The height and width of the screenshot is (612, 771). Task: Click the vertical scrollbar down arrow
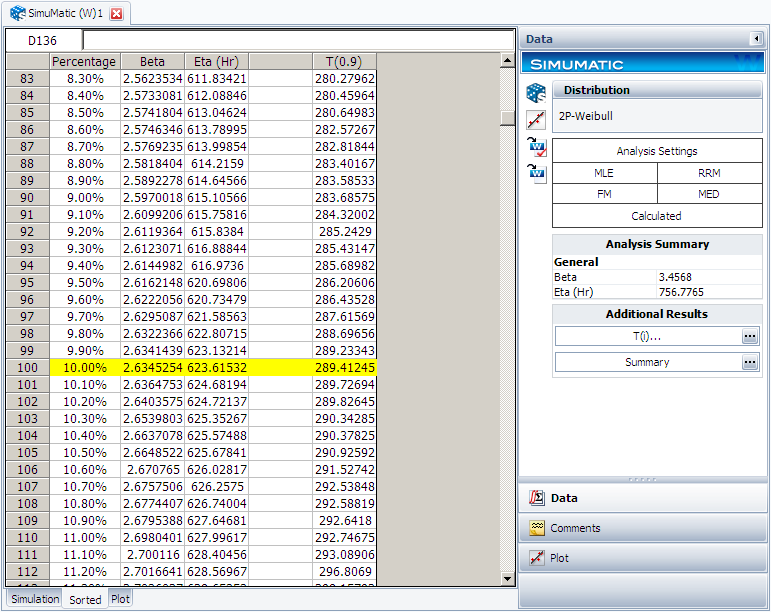(x=508, y=578)
